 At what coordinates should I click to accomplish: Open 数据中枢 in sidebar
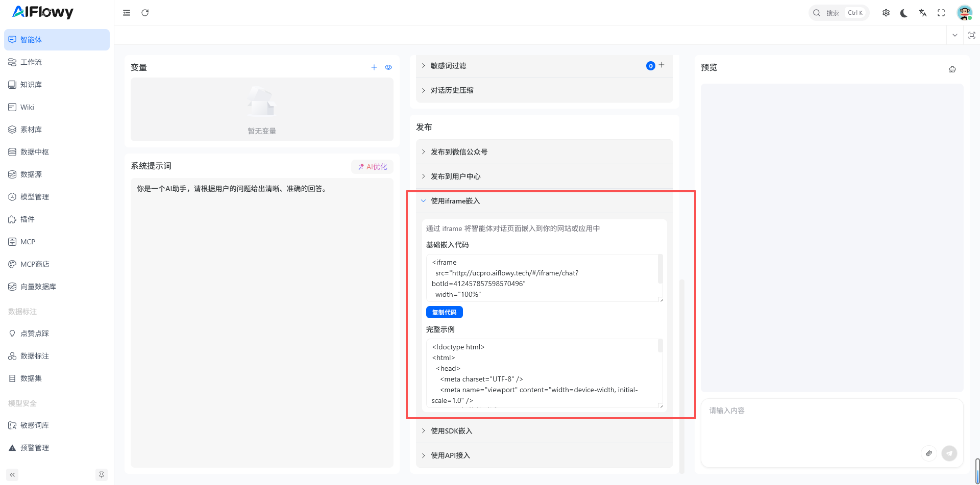[57, 152]
